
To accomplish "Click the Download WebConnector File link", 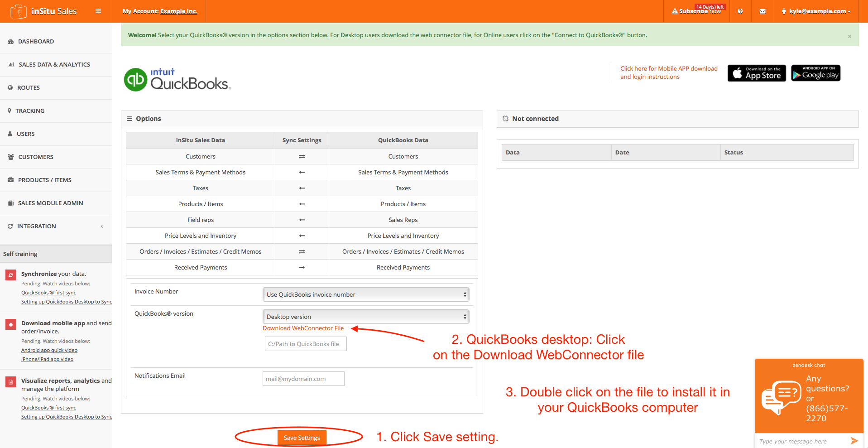I will coord(303,328).
